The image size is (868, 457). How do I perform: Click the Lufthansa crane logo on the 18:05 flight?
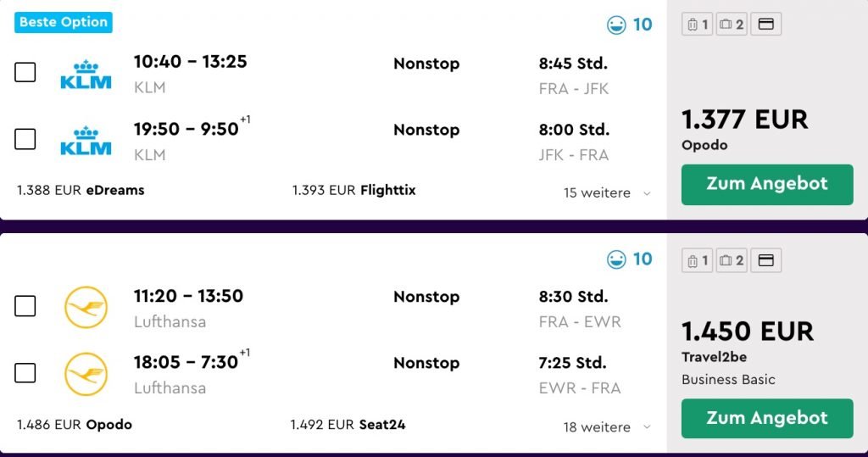click(x=86, y=374)
